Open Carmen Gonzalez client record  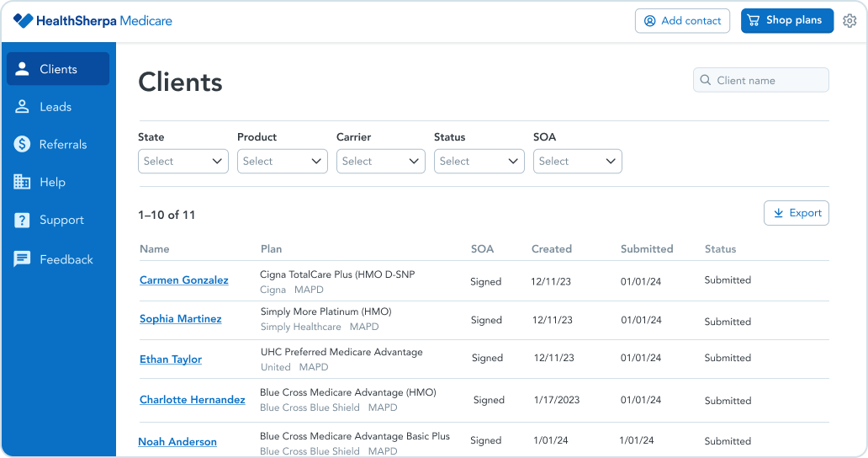point(184,280)
